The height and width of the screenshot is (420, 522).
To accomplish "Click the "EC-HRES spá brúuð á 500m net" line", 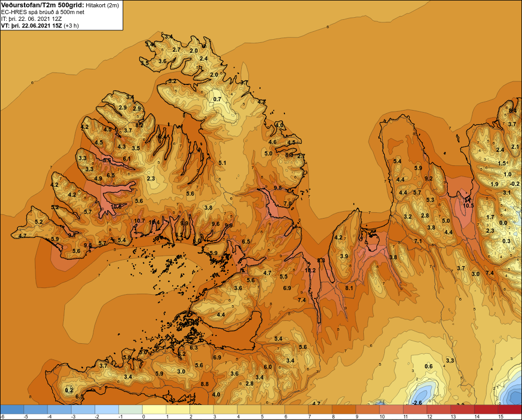I will (43, 12).
